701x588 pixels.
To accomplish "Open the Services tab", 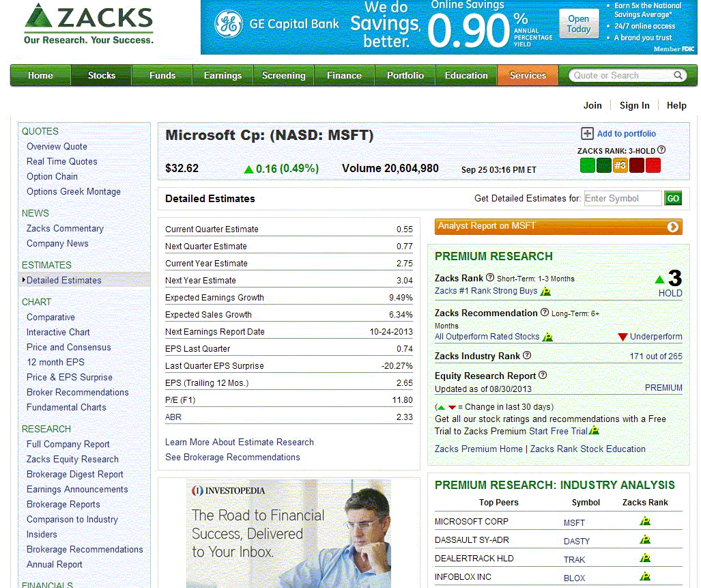I will click(528, 76).
